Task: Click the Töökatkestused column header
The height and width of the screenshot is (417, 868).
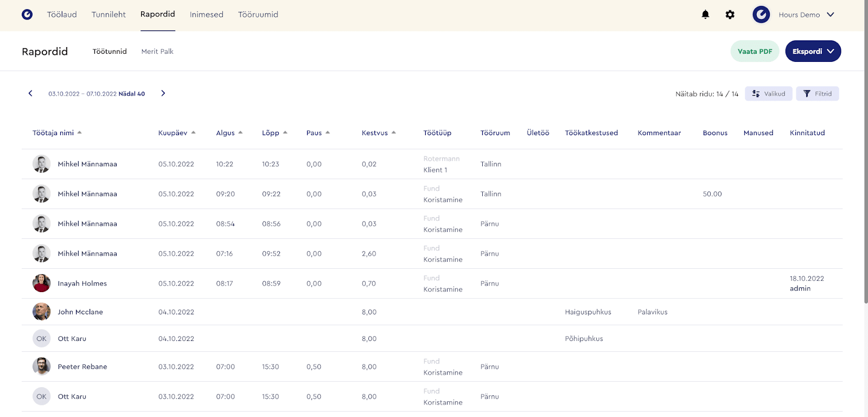Action: pos(591,132)
